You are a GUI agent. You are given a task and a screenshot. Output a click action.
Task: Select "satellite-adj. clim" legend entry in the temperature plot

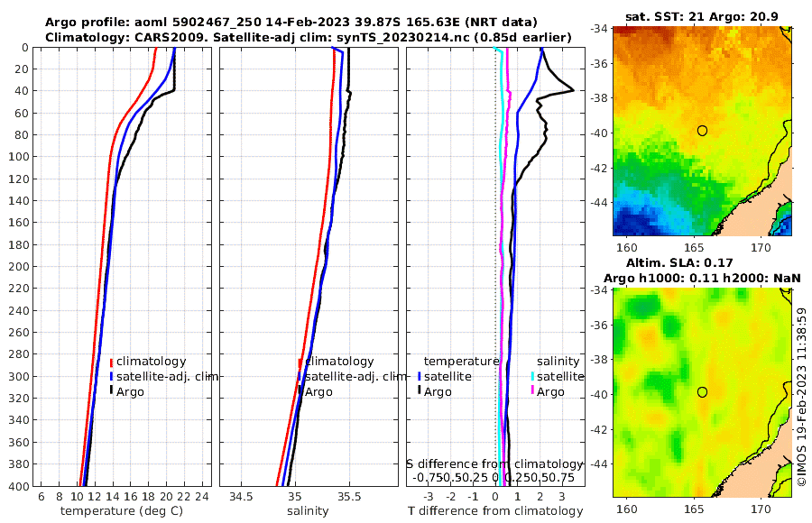click(x=167, y=376)
